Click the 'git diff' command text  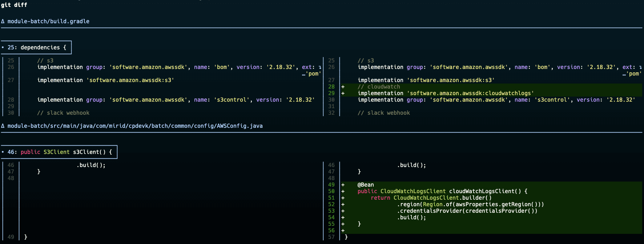(x=14, y=5)
